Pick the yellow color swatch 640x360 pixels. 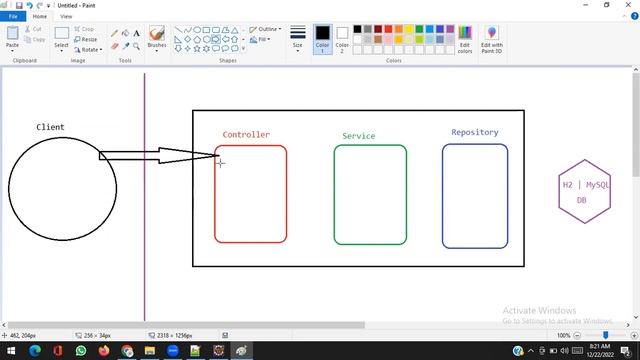(409, 29)
